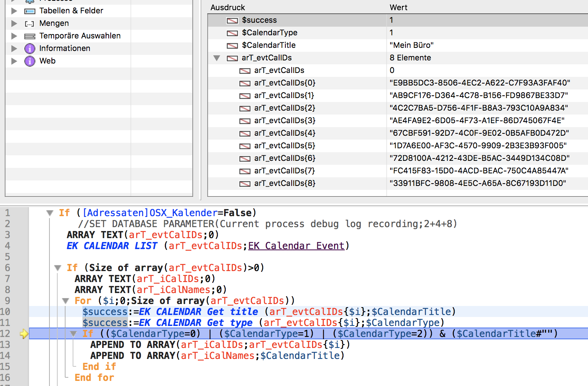Click the Wert column header
The image size is (588, 386).
point(398,7)
